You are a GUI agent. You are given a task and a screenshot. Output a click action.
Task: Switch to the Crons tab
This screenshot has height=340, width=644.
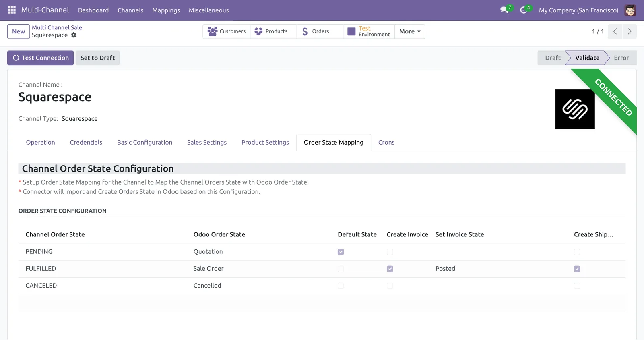coord(386,142)
